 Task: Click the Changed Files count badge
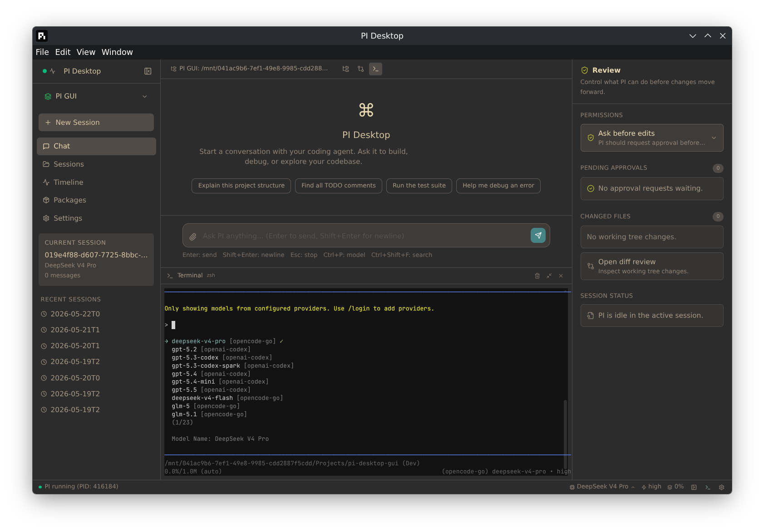click(x=718, y=217)
